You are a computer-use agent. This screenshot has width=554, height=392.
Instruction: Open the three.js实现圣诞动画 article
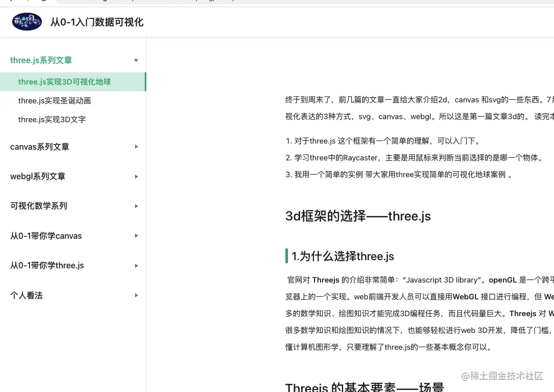pyautogui.click(x=55, y=100)
